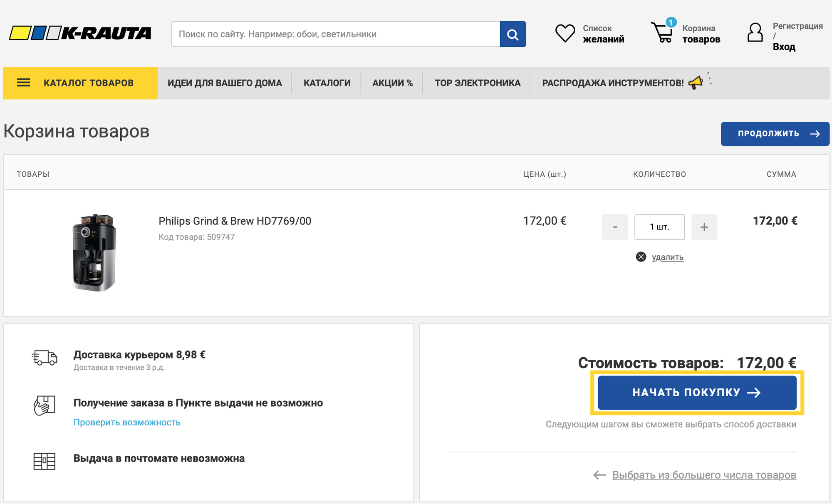
Task: Open TOP ЭЛЕКТРОНИКА menu item
Action: point(478,83)
